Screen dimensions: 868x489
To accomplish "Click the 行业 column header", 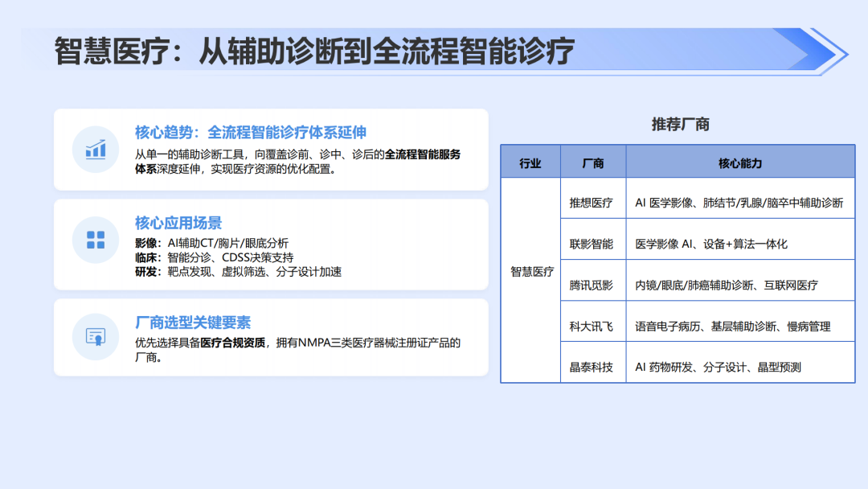I will coord(530,162).
